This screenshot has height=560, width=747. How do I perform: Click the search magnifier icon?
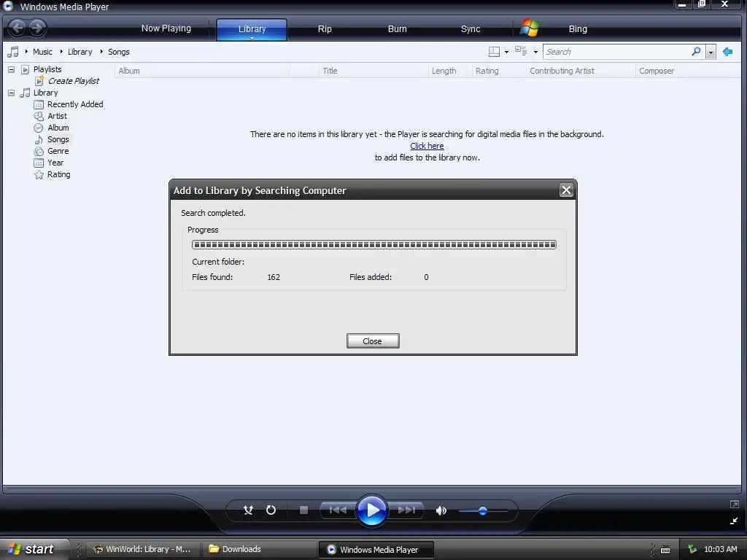coord(696,51)
